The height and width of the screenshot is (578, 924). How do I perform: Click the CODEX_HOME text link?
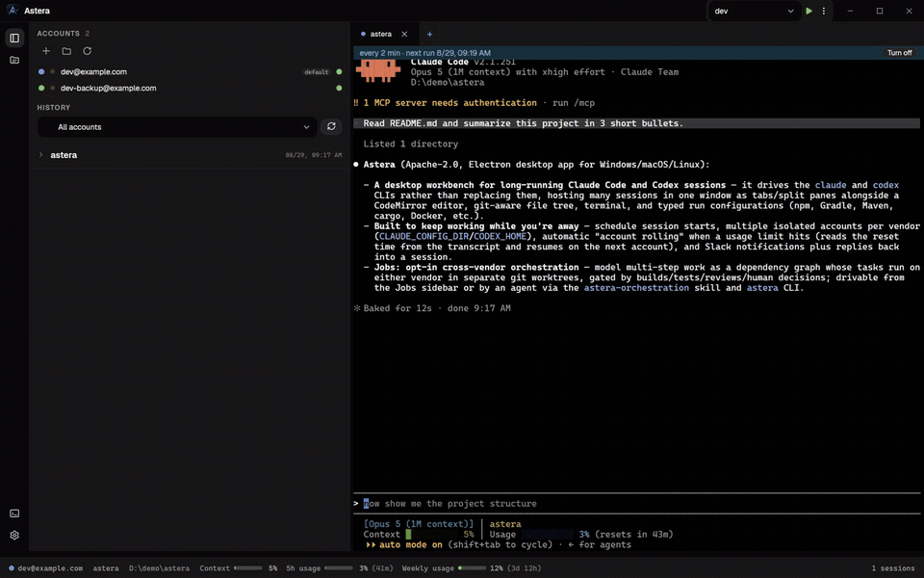(500, 236)
